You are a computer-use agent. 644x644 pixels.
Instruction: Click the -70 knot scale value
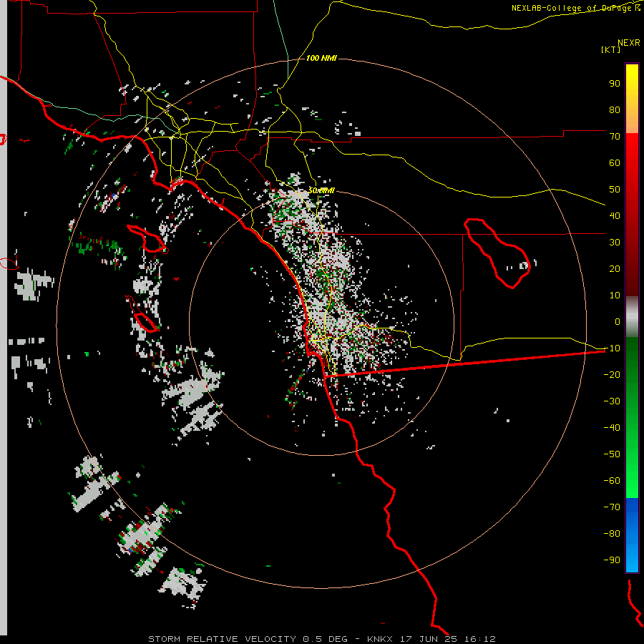pos(612,507)
